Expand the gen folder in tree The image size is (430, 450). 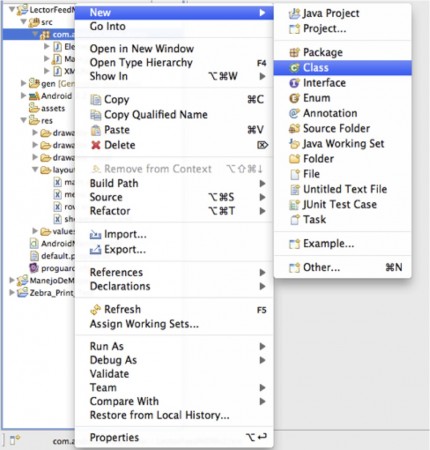pyautogui.click(x=23, y=83)
